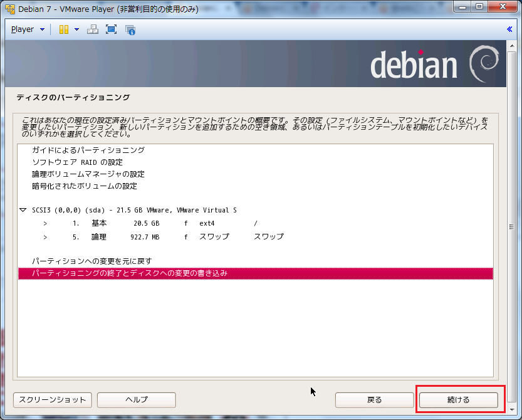The image size is (522, 420).
Task: Choose the encrypted volumes setup entry
Action: tap(85, 186)
